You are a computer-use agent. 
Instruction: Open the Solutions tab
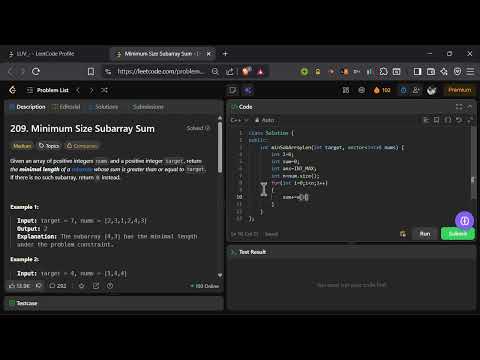(103, 107)
